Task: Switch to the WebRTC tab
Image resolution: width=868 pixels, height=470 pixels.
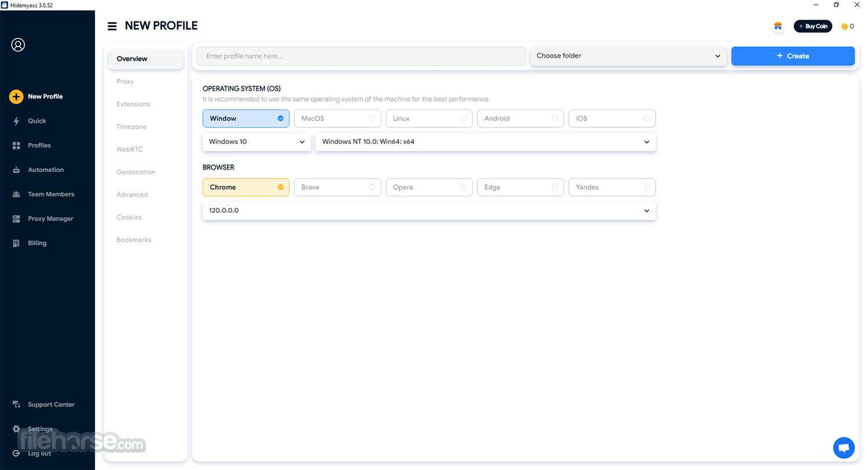Action: click(x=130, y=149)
